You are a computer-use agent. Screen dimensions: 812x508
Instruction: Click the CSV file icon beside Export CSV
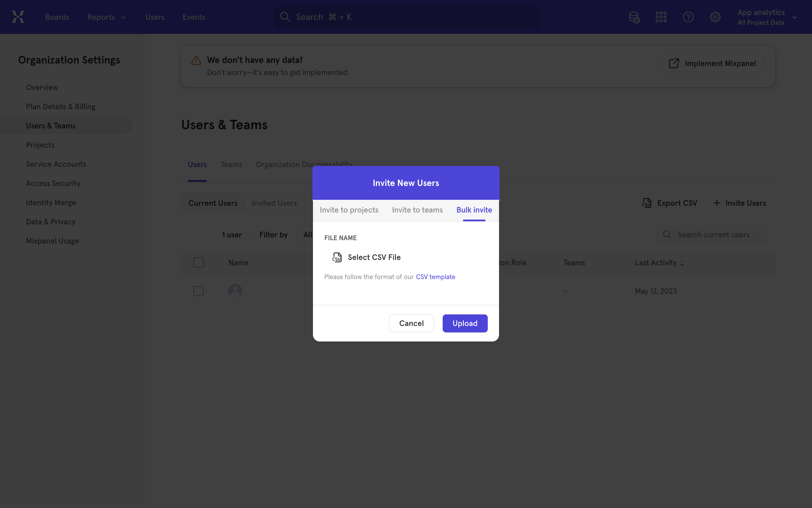point(646,203)
